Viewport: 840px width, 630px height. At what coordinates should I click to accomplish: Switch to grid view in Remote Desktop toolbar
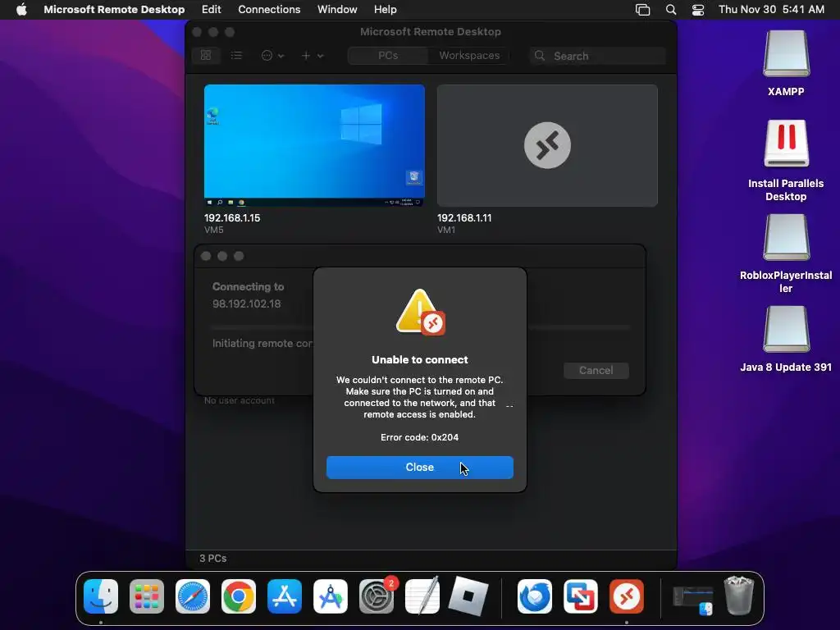point(206,55)
